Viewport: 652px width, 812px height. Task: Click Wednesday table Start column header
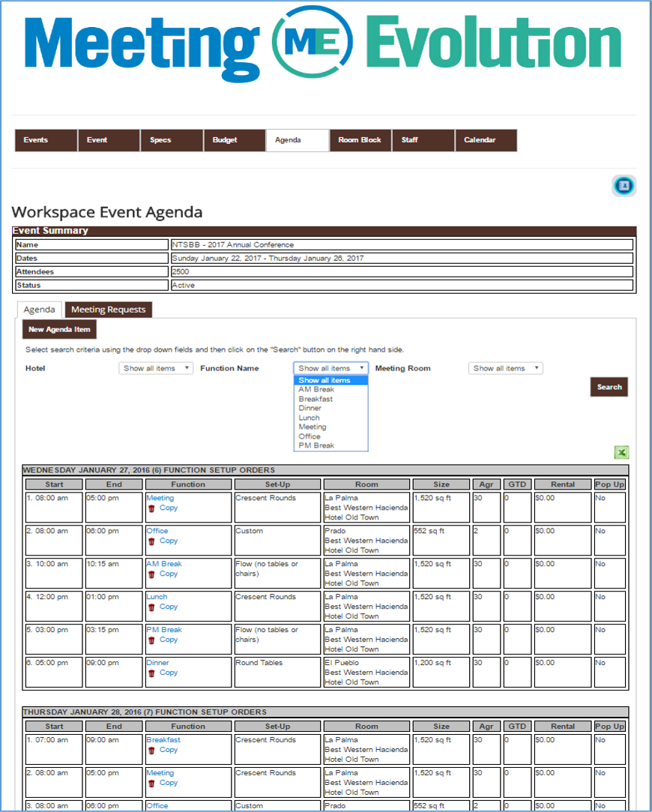point(54,484)
